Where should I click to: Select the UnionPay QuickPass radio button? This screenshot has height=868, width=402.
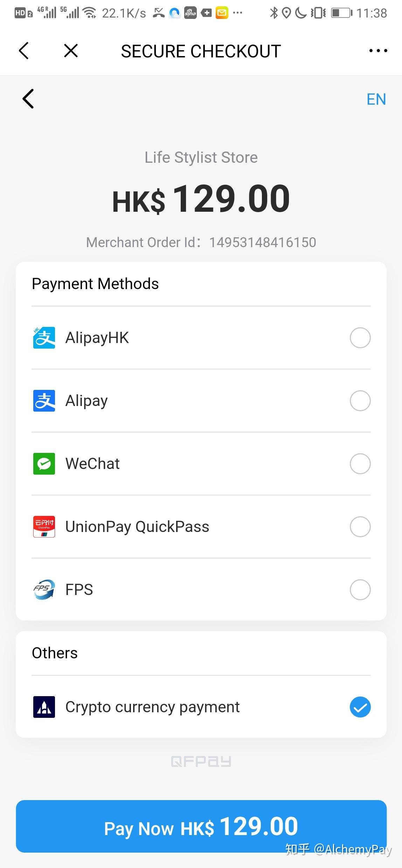pos(360,526)
